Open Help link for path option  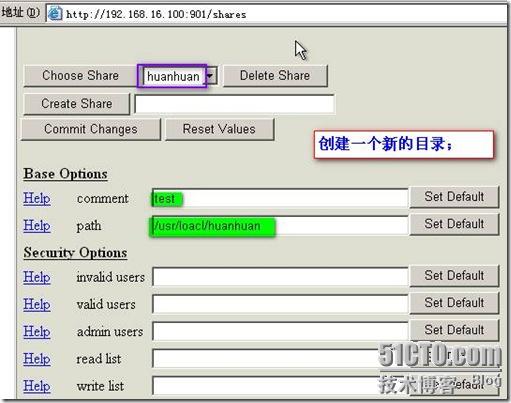37,226
